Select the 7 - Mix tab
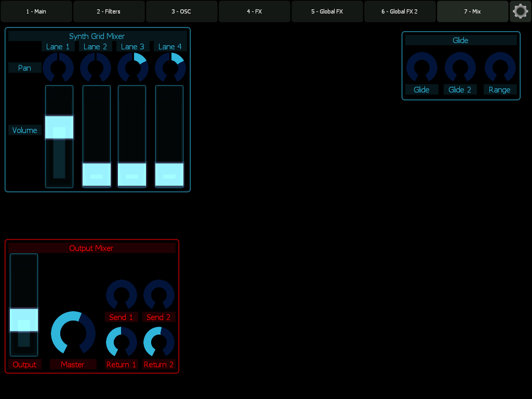Viewport: 532px width, 399px height. point(473,11)
